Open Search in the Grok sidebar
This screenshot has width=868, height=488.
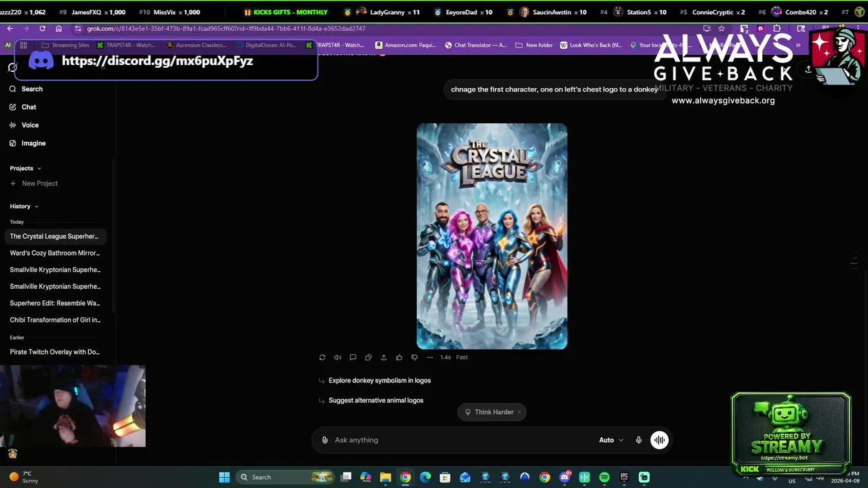26,89
